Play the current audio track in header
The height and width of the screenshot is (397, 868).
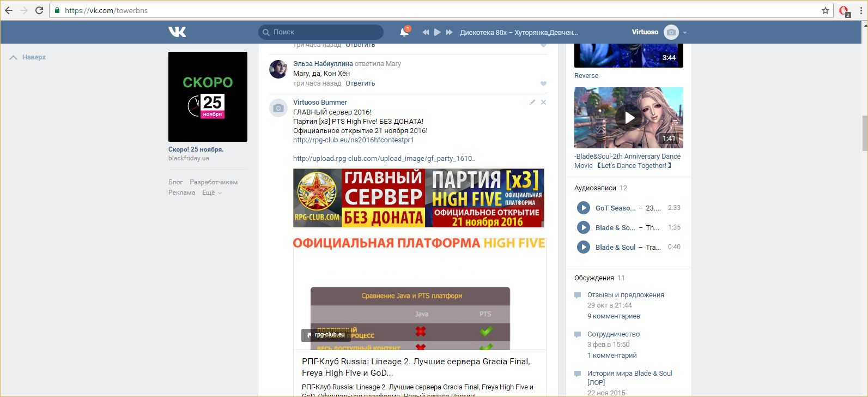(x=437, y=32)
